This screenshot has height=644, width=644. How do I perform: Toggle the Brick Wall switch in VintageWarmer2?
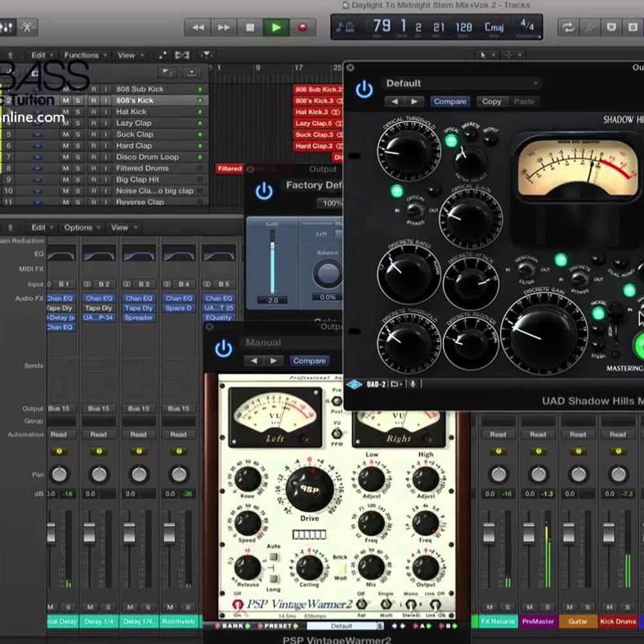(x=341, y=568)
